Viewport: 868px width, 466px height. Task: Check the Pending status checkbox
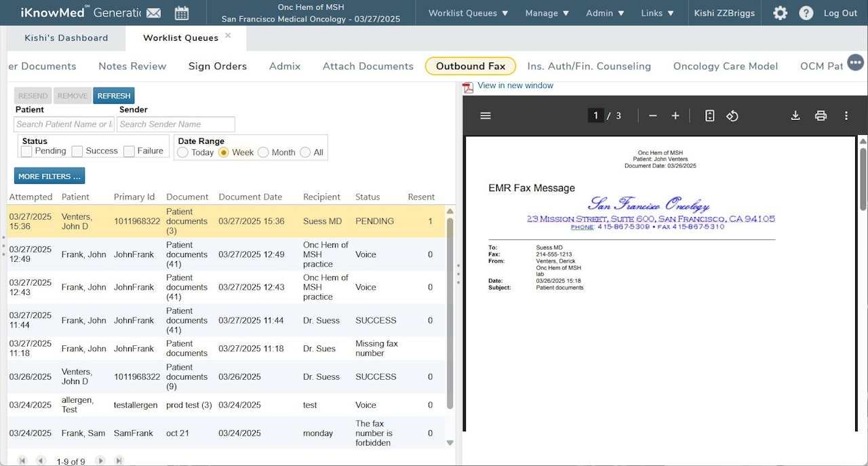26,151
